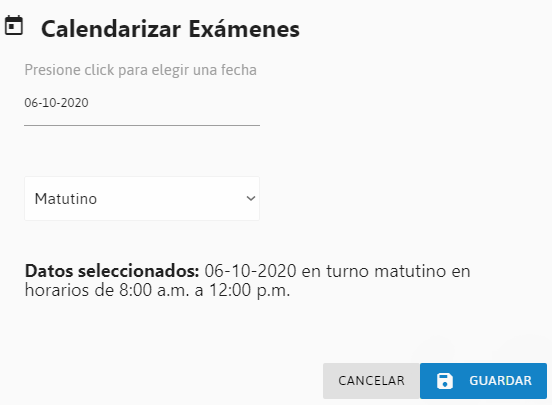Dismiss the dialog with CANCELAR

pos(371,381)
